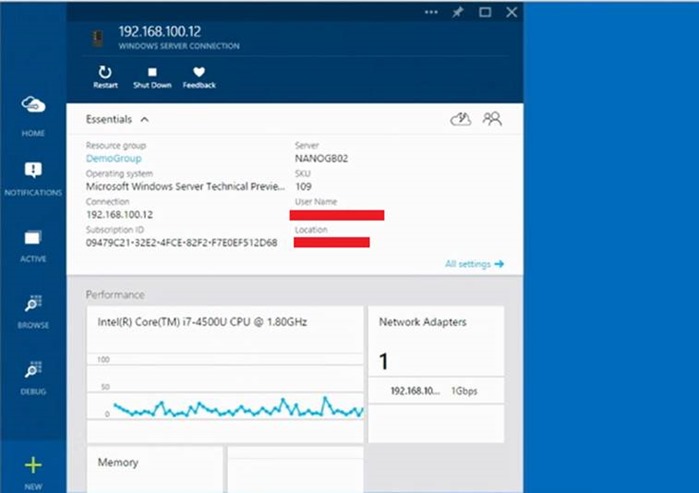699x493 pixels.
Task: Open the users icon in Essentials
Action: 492,119
